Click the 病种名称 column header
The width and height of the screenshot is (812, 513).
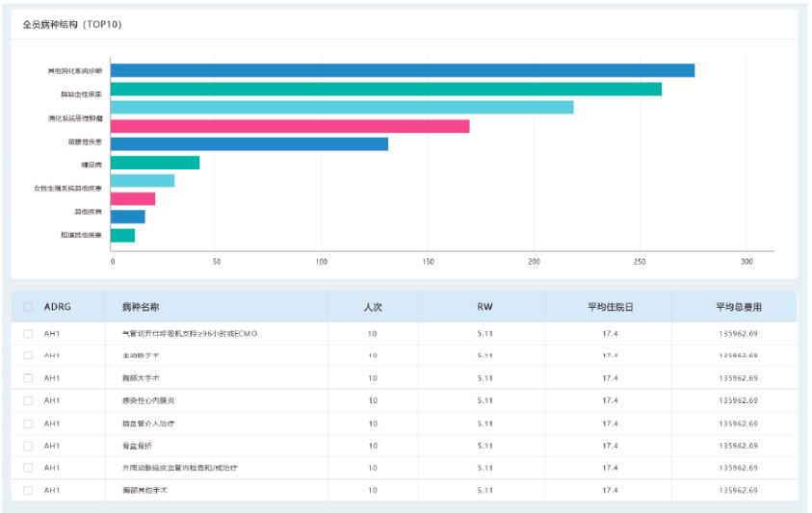tap(141, 307)
